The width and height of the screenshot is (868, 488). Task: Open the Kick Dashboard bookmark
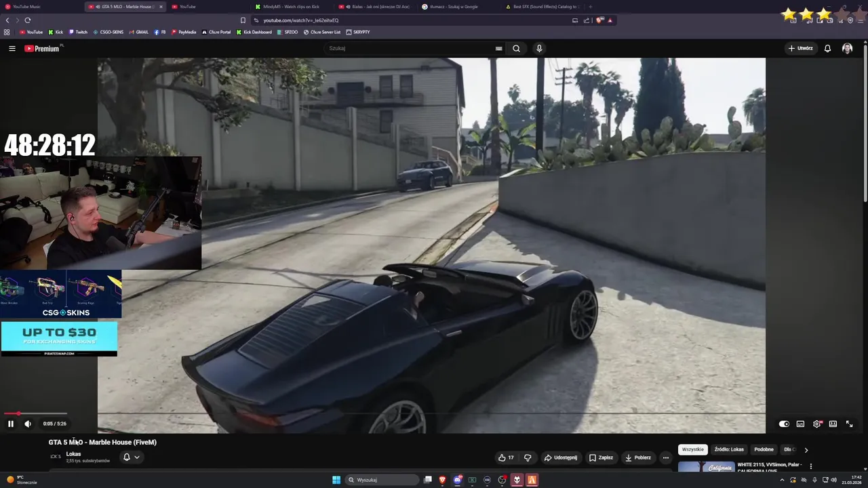click(x=254, y=32)
